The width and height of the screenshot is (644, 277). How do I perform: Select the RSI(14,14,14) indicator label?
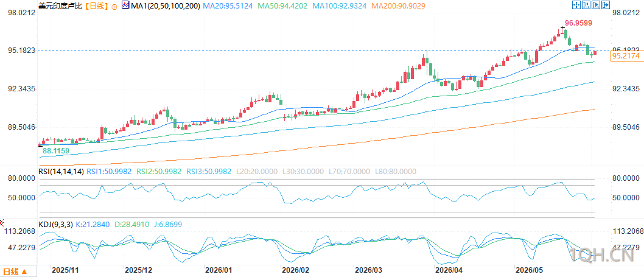point(61,172)
